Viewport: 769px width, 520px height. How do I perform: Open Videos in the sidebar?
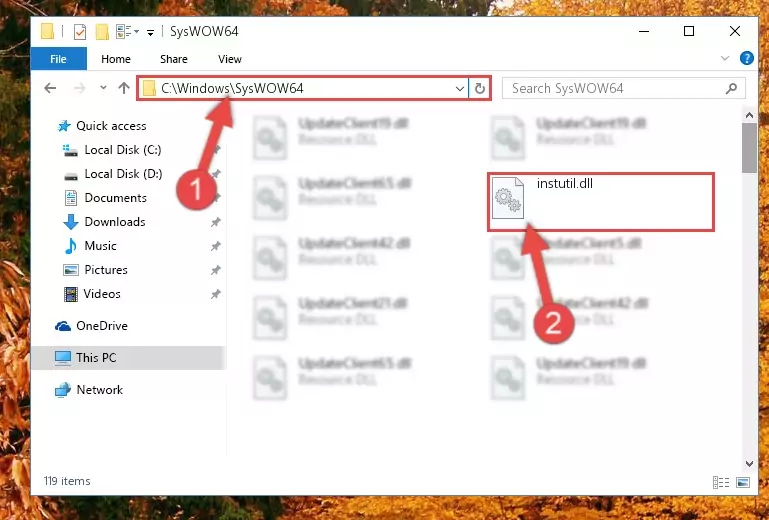[x=102, y=294]
